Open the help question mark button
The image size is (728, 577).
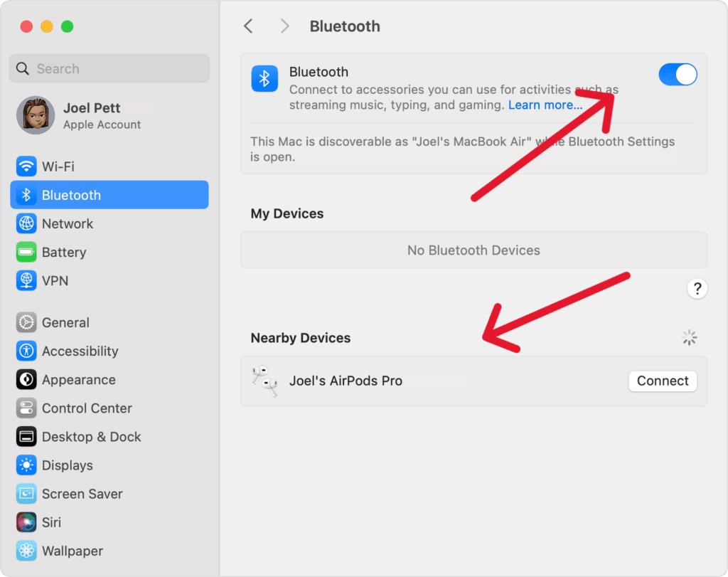coord(697,289)
